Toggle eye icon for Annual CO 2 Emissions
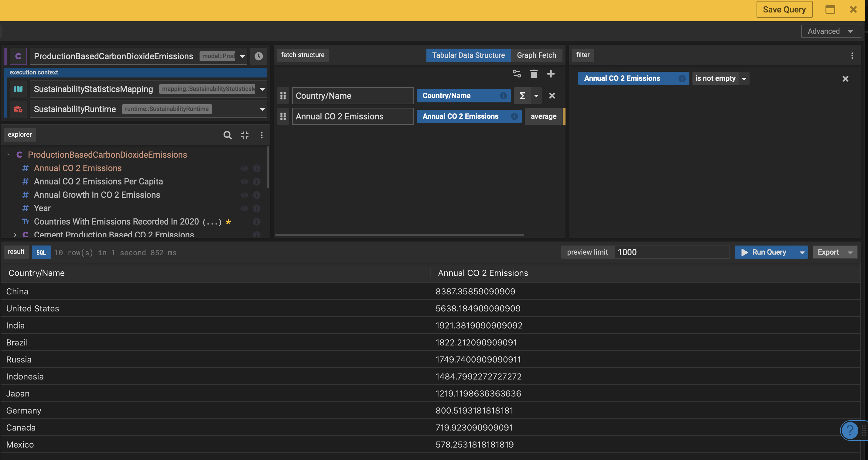 point(244,168)
